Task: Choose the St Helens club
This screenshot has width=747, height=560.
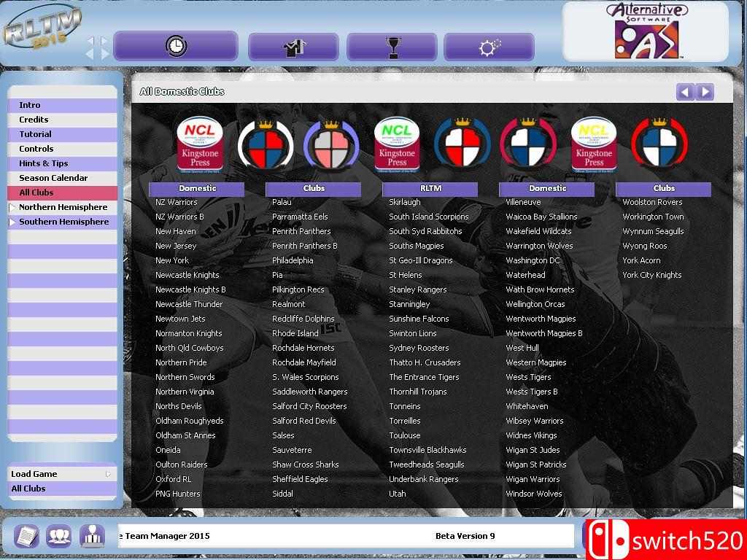Action: coord(405,275)
